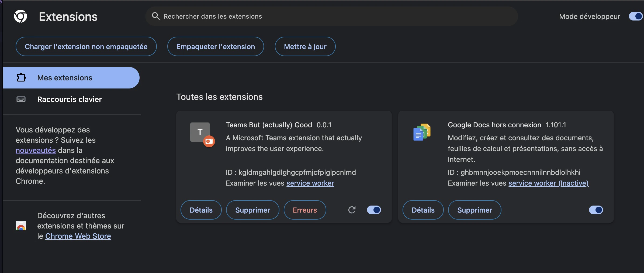Click version 1.101.1 text
The width and height of the screenshot is (644, 273).
click(556, 125)
